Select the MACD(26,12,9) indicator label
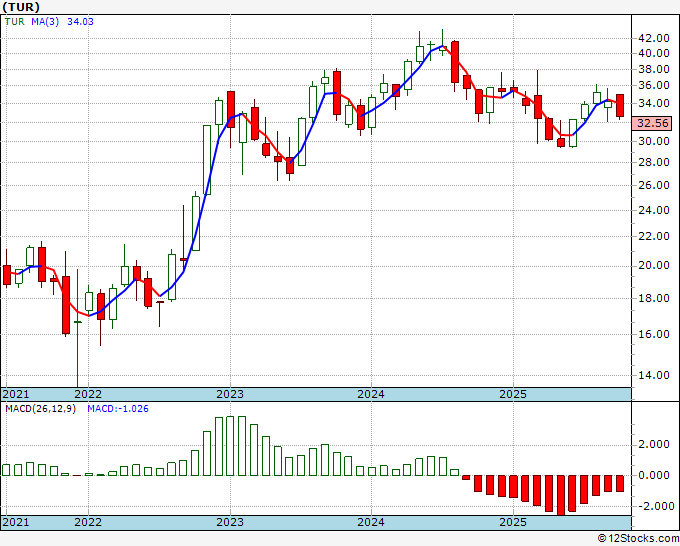Image resolution: width=680 pixels, height=546 pixels. (x=40, y=409)
